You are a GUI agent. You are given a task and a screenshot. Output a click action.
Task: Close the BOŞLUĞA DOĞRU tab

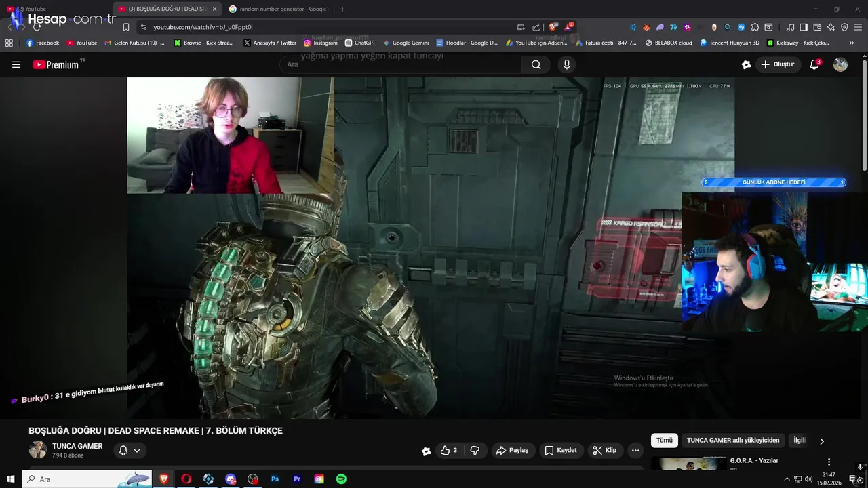coord(214,9)
